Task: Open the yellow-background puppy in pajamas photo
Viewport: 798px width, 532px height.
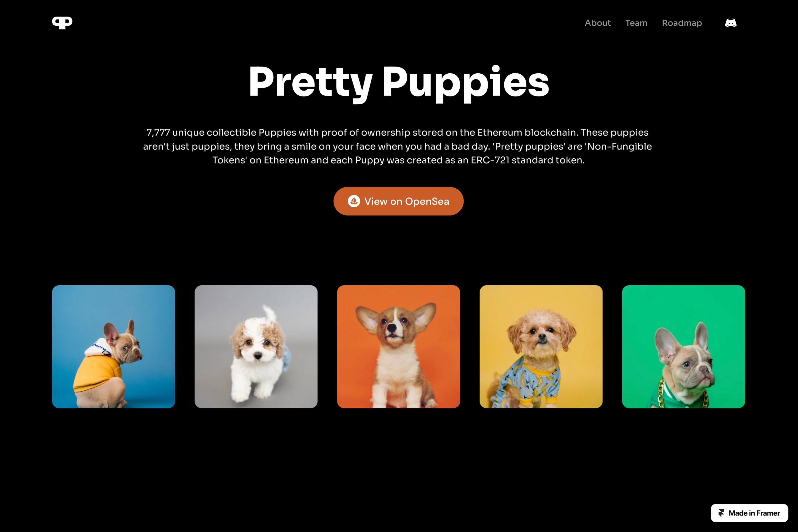Action: click(x=541, y=346)
